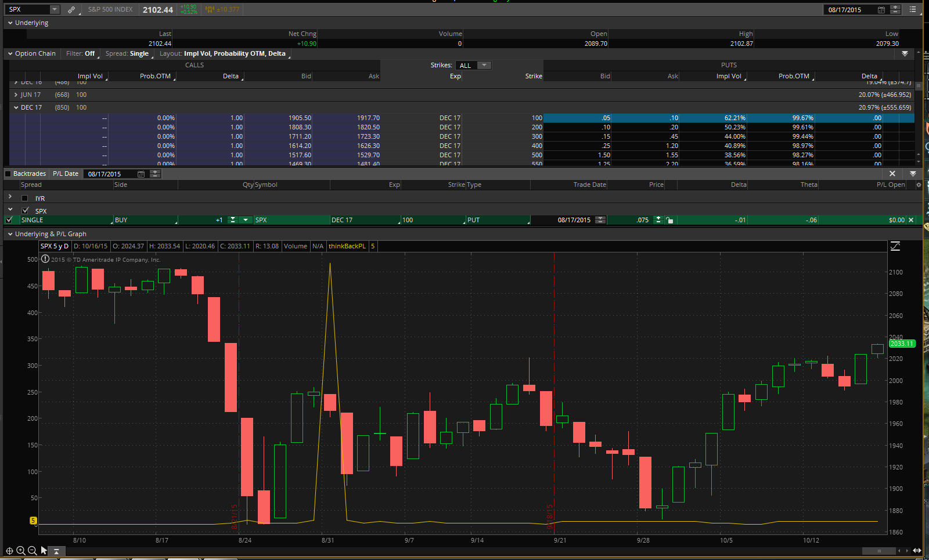Open the Layout dropdown
This screenshot has height=560, width=929.
click(x=224, y=53)
